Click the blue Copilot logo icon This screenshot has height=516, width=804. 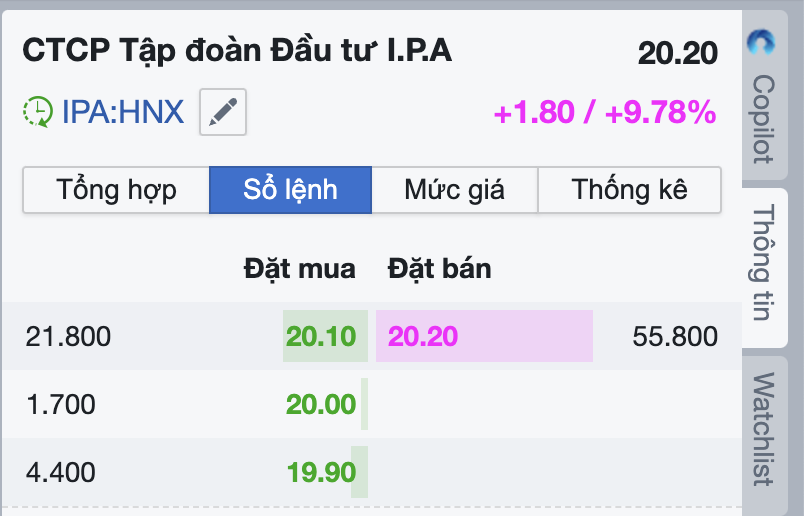[764, 44]
